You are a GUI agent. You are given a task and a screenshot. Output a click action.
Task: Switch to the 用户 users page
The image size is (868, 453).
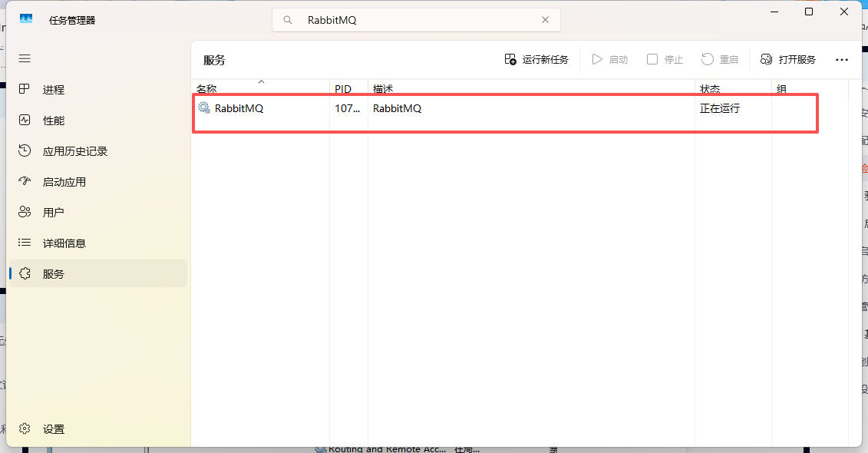click(x=98, y=212)
